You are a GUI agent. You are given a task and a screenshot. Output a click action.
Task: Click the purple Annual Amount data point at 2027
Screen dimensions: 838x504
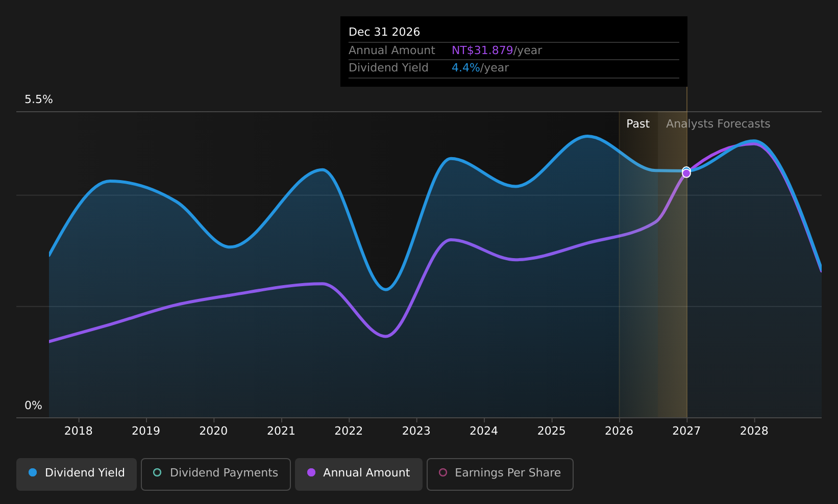[x=686, y=173]
